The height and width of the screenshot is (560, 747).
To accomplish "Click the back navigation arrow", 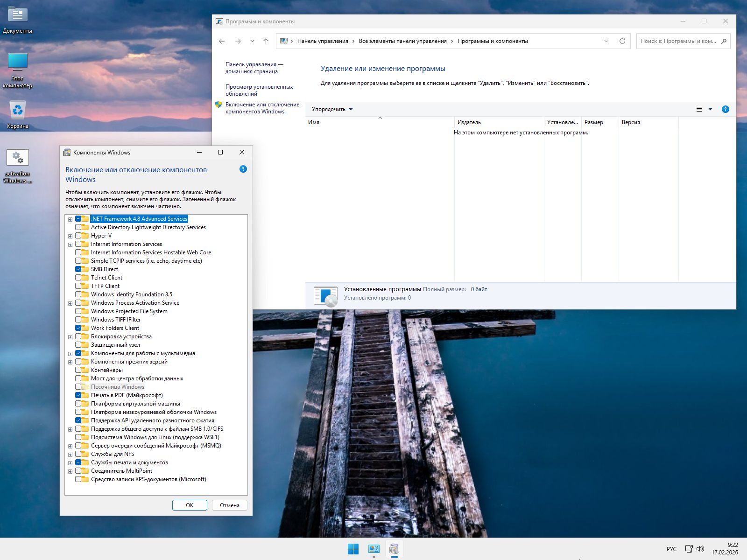I will [222, 41].
